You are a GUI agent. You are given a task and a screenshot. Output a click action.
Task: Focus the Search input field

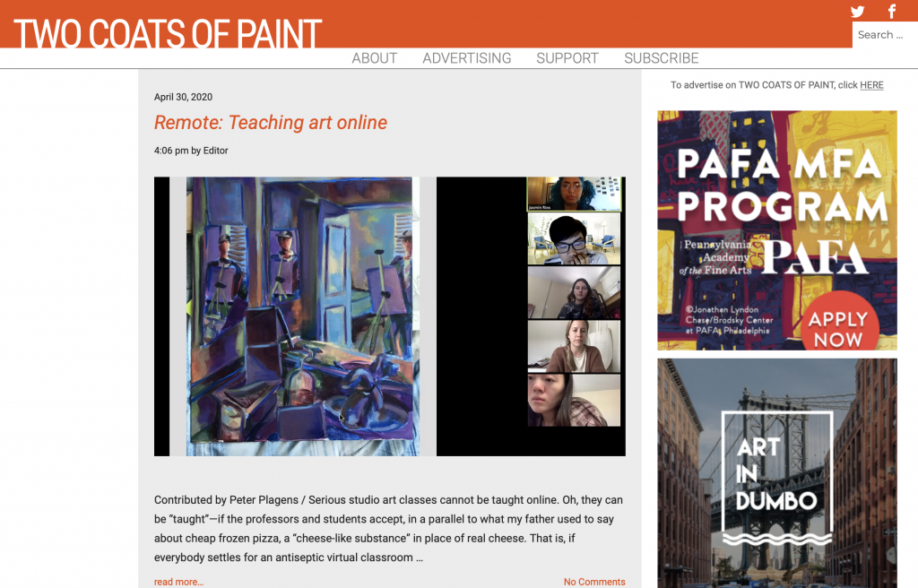coord(883,35)
